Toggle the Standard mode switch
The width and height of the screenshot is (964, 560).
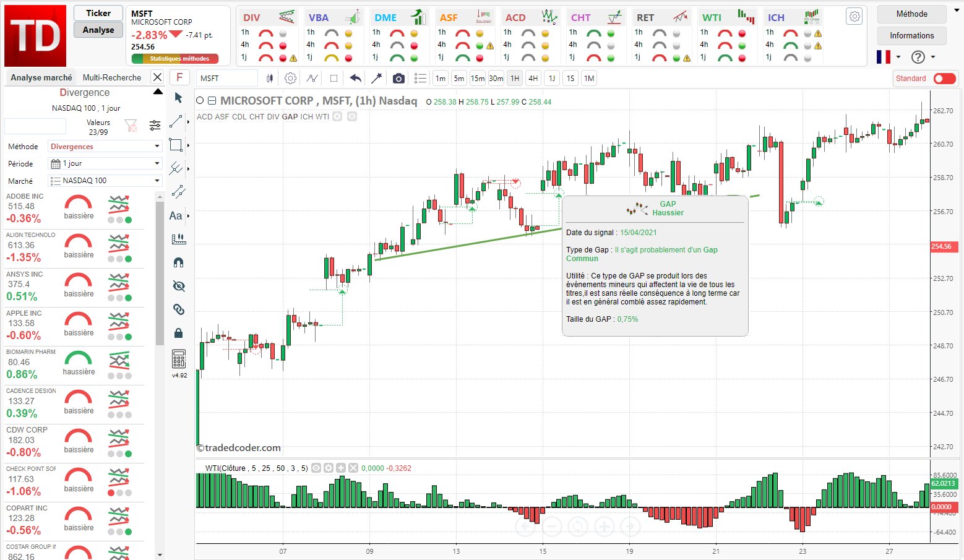click(x=944, y=79)
